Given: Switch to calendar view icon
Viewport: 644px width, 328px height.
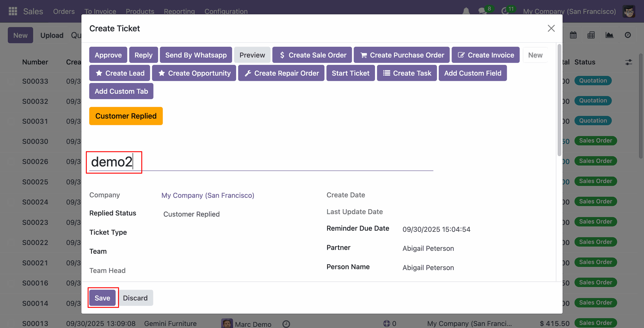Looking at the screenshot, I should point(573,35).
